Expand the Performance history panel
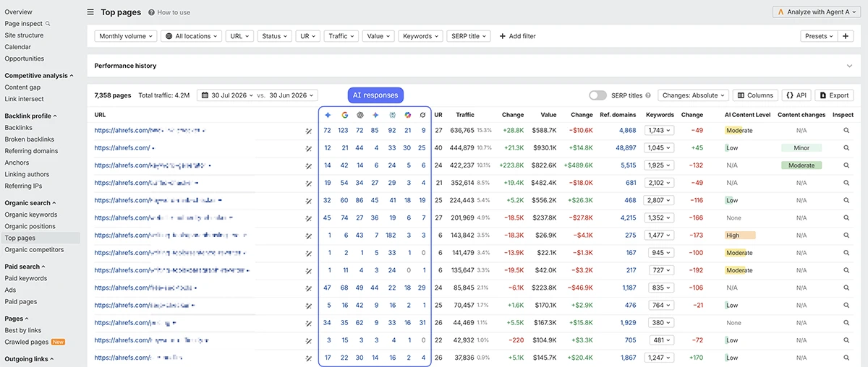 (x=849, y=66)
